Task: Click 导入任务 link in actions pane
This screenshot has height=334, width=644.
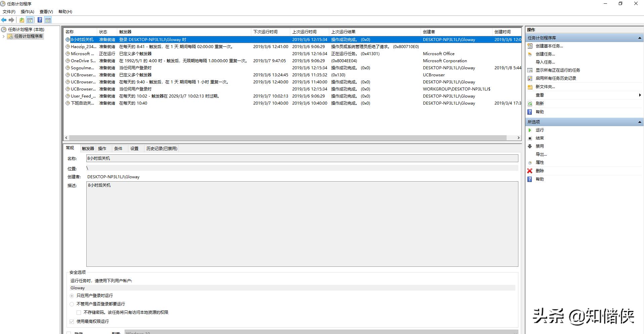Action: coord(545,62)
